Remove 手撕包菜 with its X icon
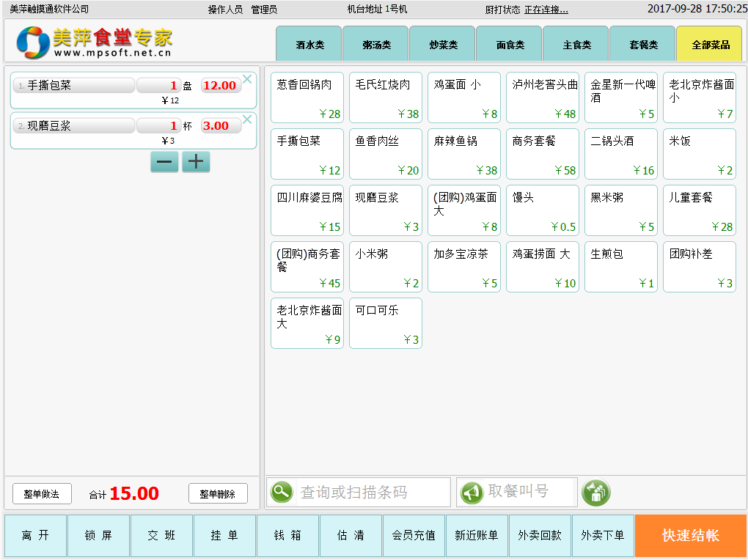The width and height of the screenshot is (748, 560). click(x=247, y=79)
